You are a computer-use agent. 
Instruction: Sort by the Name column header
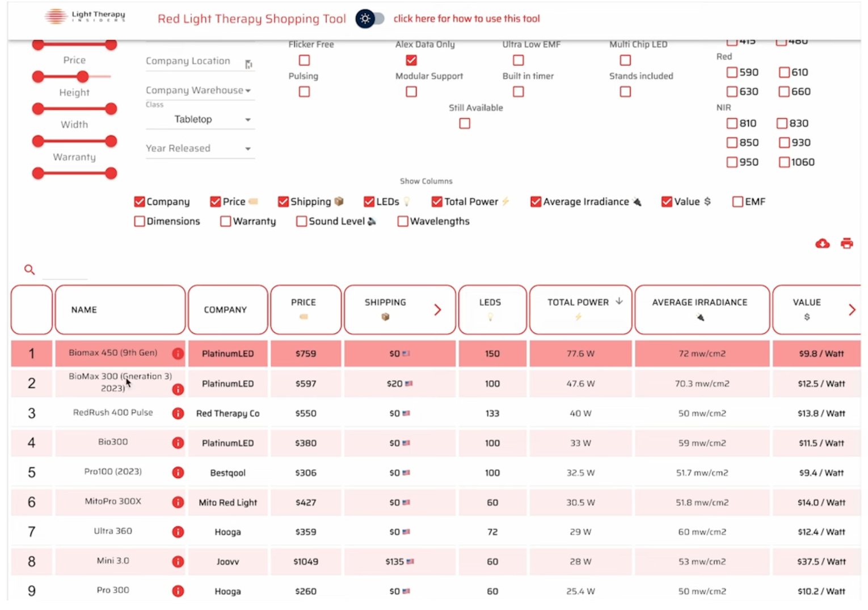[x=120, y=310]
